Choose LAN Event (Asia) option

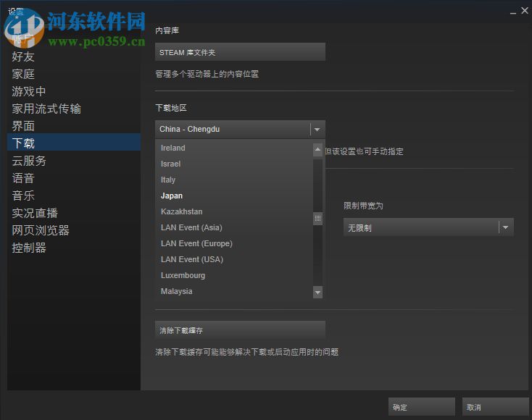(234, 227)
